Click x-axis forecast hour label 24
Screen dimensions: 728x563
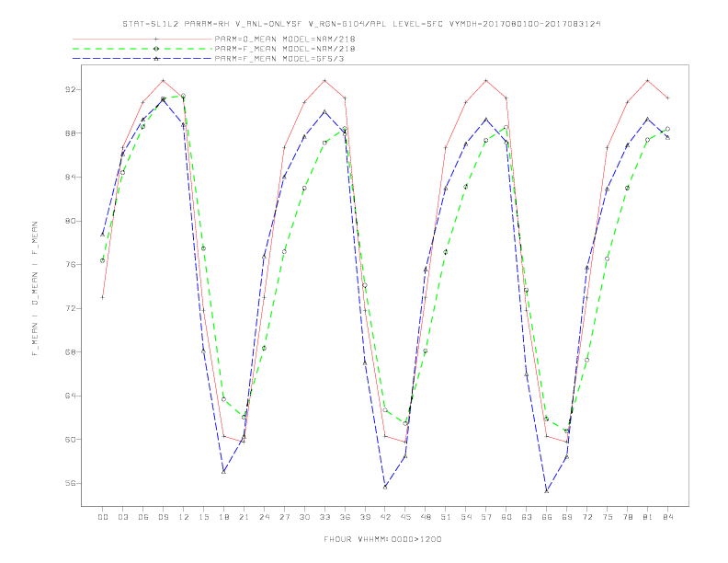pyautogui.click(x=264, y=517)
